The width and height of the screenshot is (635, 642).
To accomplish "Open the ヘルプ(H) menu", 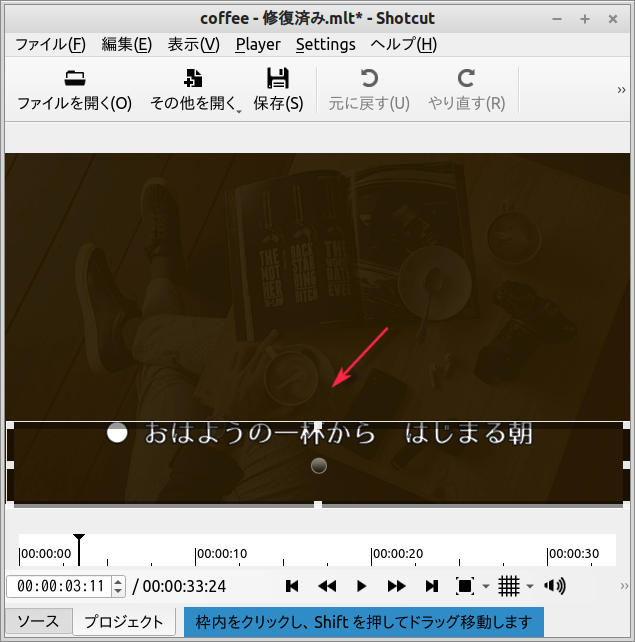I will coord(404,44).
